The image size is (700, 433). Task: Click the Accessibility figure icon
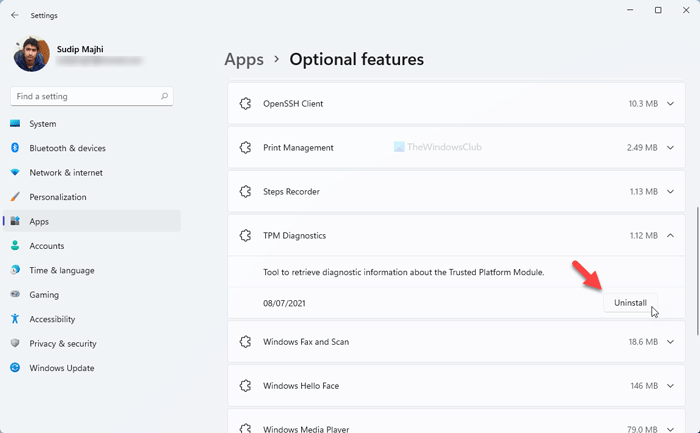point(15,319)
